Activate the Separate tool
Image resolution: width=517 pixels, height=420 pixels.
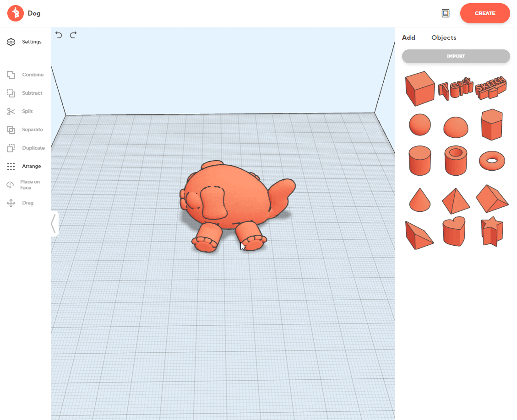click(26, 130)
